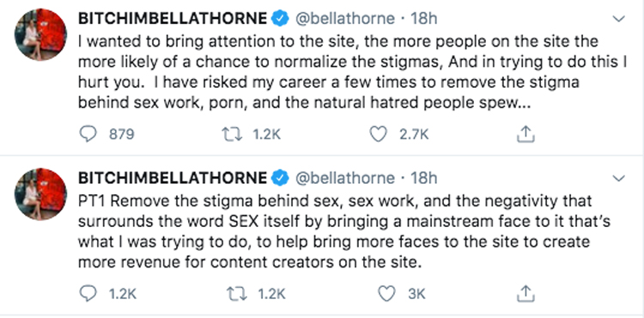Click the verified badge in first tweet

click(280, 19)
